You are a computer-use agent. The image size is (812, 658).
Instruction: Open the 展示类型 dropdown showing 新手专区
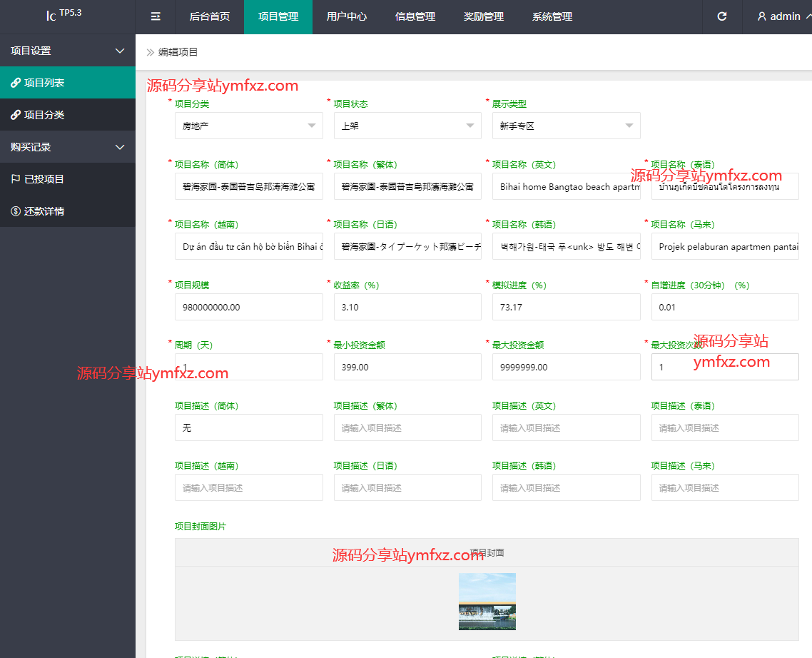point(566,126)
